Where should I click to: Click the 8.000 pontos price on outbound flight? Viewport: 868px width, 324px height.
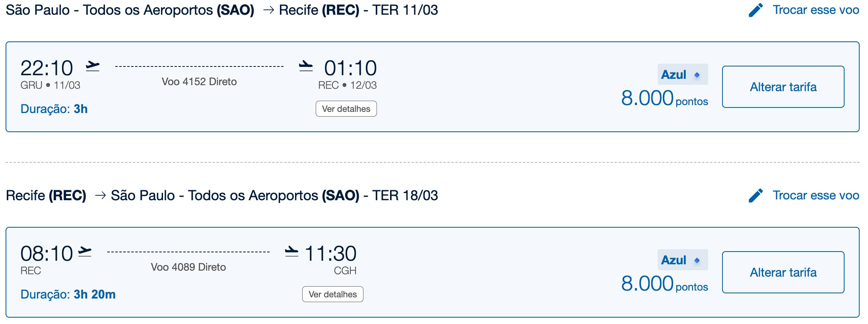click(664, 98)
